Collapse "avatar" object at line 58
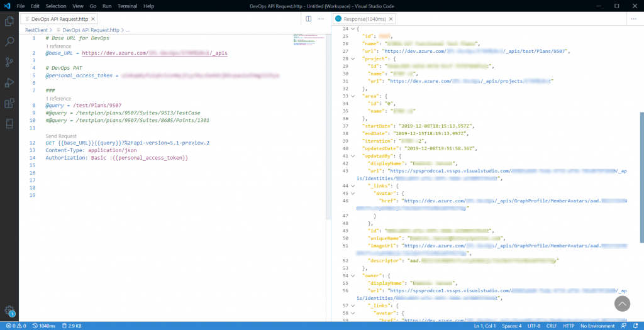The width and height of the screenshot is (644, 330). [352, 313]
